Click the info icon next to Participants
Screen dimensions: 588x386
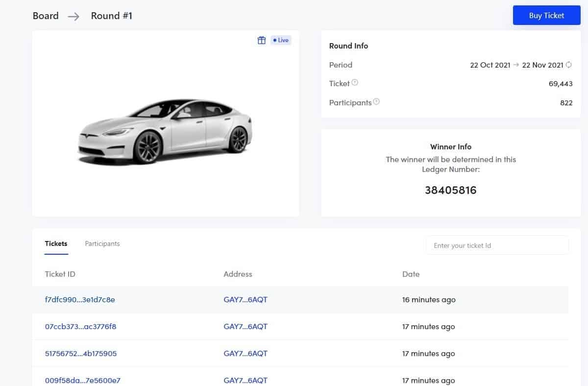(376, 102)
